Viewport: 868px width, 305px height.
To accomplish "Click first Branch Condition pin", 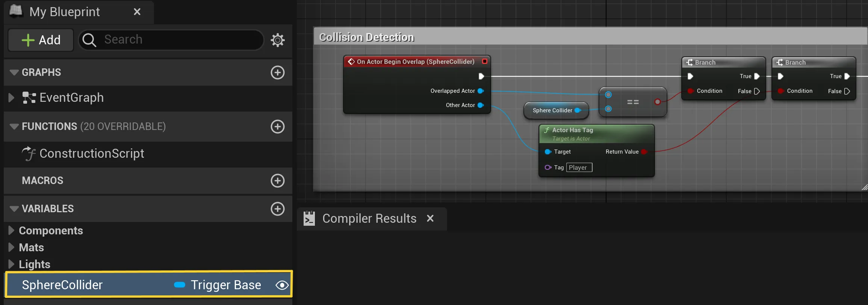I will pyautogui.click(x=690, y=91).
